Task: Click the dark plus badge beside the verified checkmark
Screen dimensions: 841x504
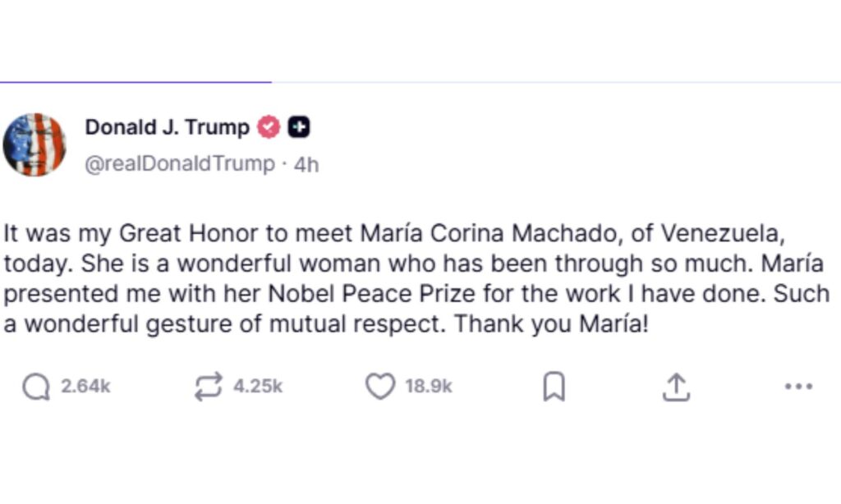Action: click(x=300, y=127)
